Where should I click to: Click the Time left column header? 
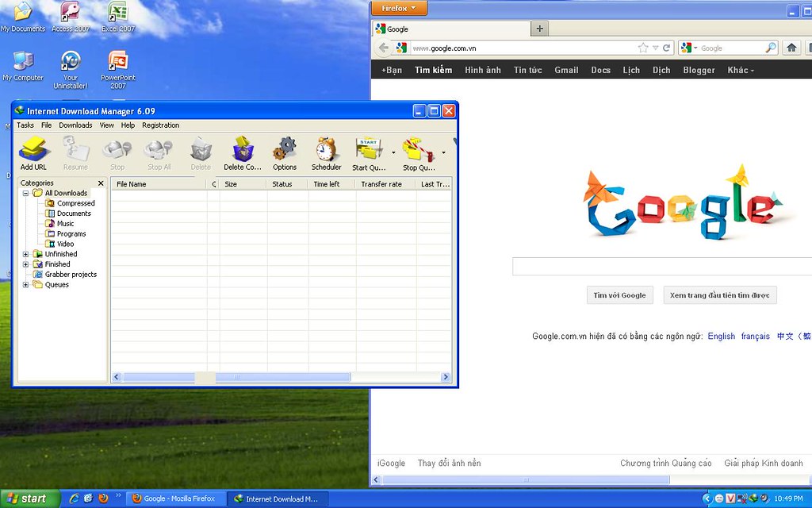tap(331, 184)
